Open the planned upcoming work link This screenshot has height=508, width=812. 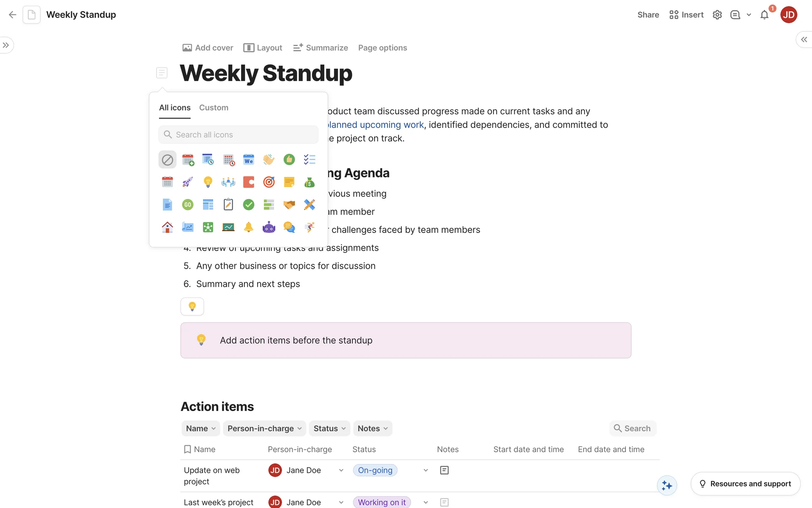pyautogui.click(x=376, y=125)
